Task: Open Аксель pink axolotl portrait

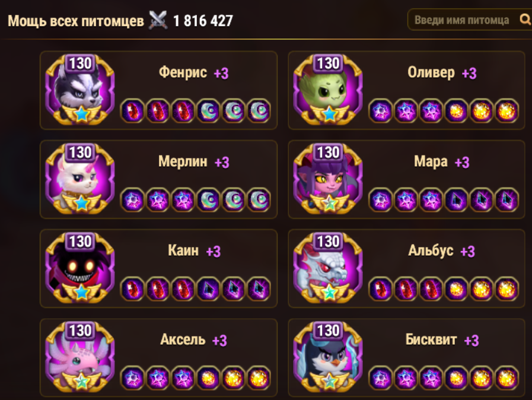Action: tap(79, 357)
